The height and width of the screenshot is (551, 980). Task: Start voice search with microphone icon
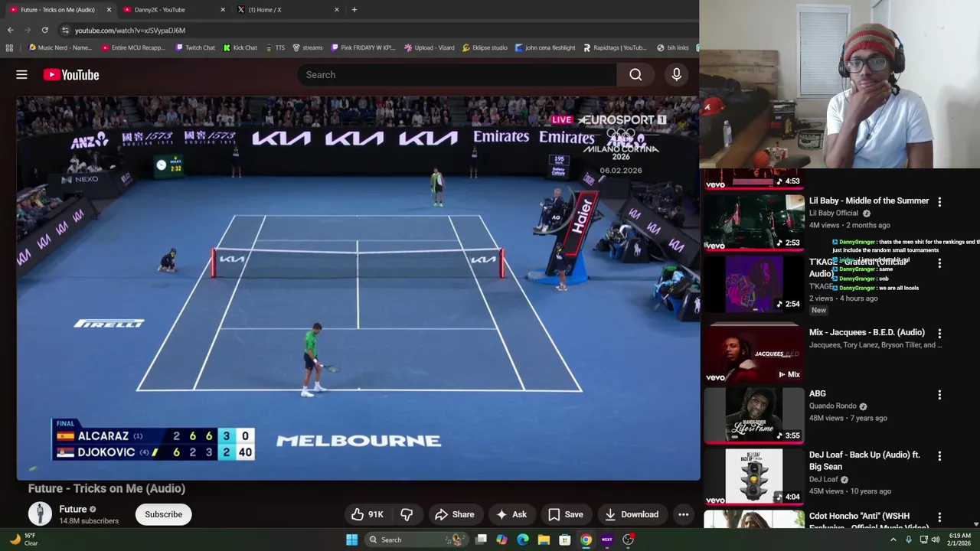point(676,75)
